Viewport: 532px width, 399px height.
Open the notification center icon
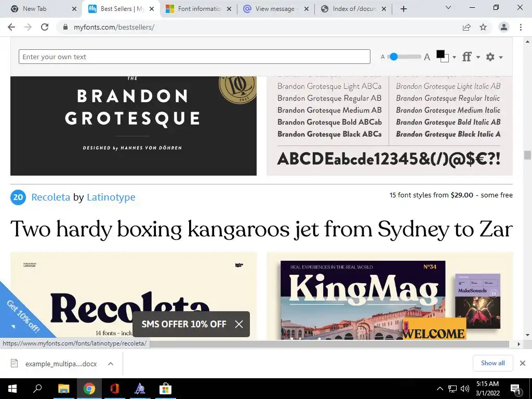515,389
